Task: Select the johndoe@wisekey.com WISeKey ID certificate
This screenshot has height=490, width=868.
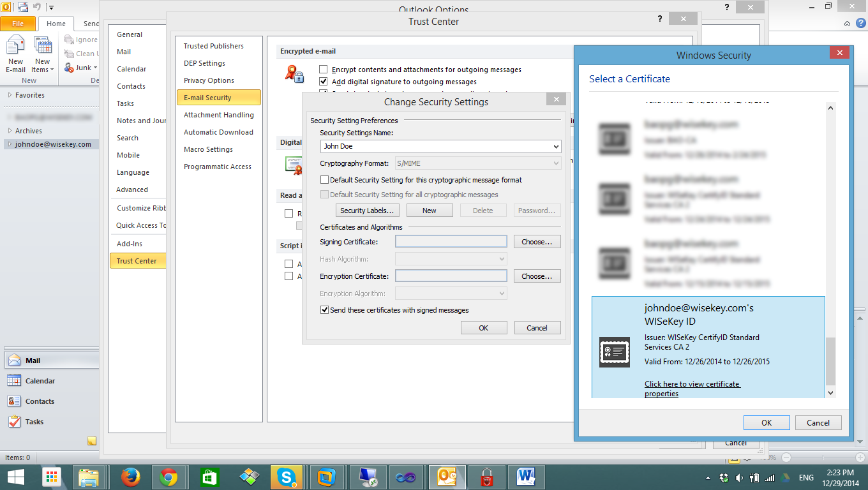Action: pos(708,346)
